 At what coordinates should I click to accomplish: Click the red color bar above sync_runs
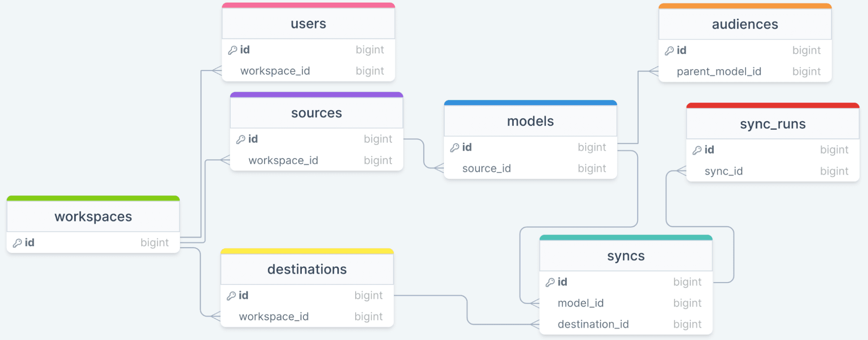coord(772,106)
